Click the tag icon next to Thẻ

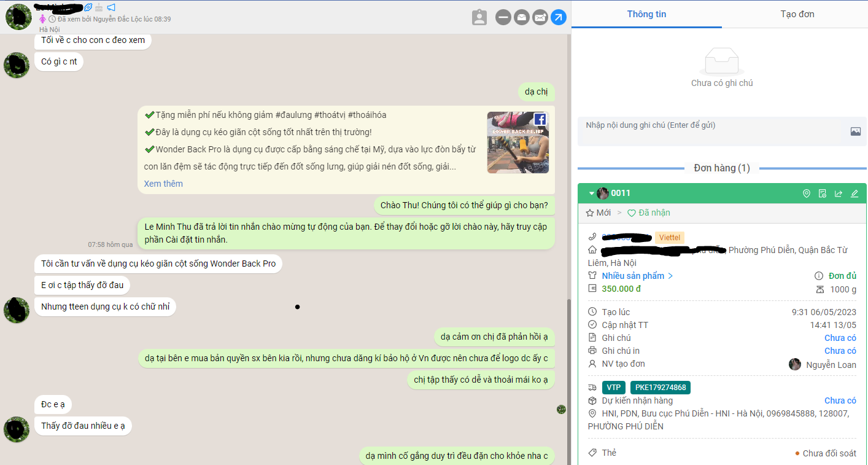tap(592, 453)
